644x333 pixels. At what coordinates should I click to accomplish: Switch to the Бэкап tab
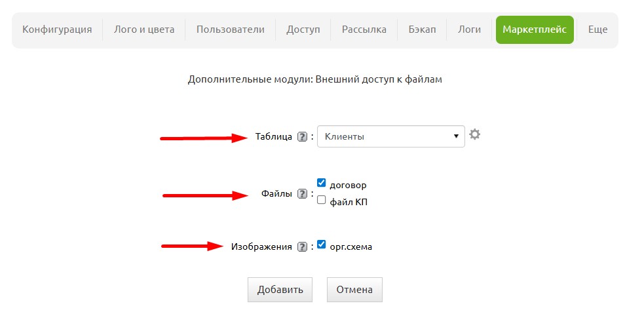coord(422,29)
